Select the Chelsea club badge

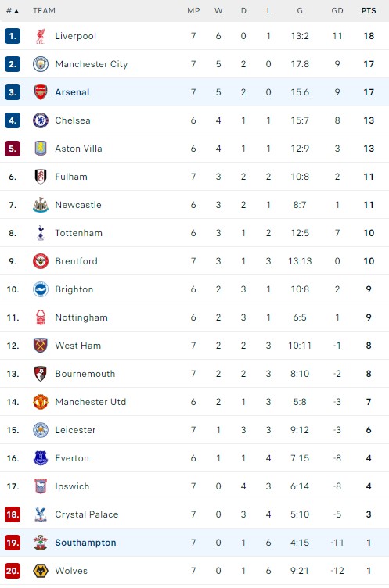[x=41, y=120]
